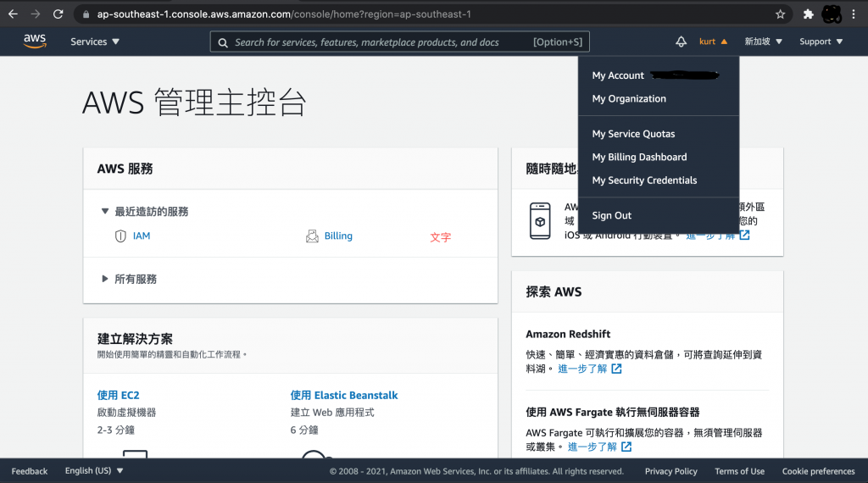
Task: Click the IAM shield icon
Action: click(120, 236)
